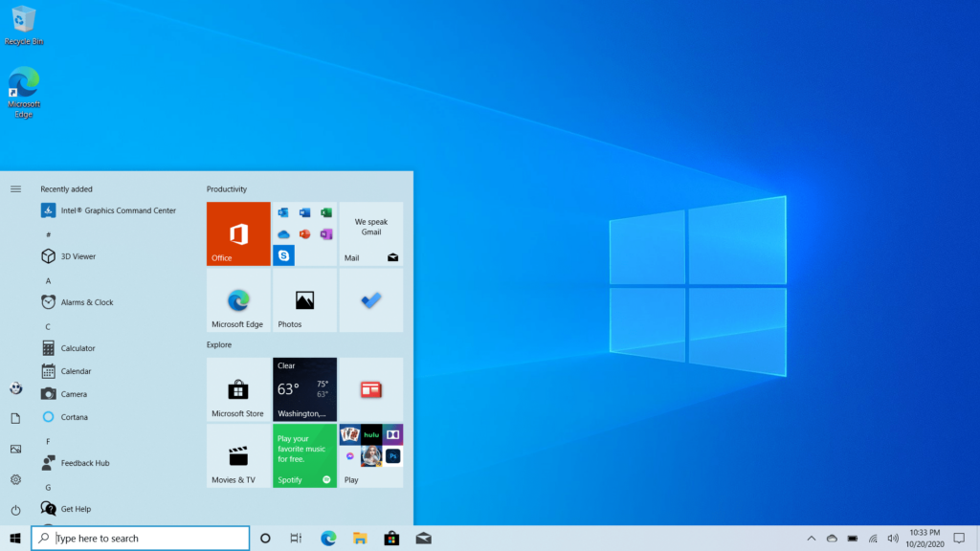Open the Photos app tile
Viewport: 980px width, 551px height.
pyautogui.click(x=304, y=300)
